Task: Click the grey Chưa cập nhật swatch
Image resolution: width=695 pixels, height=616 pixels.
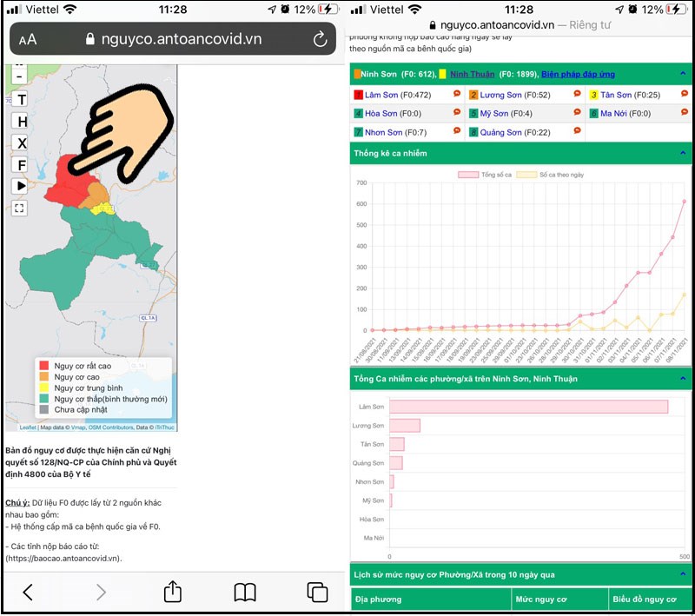Action: pyautogui.click(x=44, y=409)
